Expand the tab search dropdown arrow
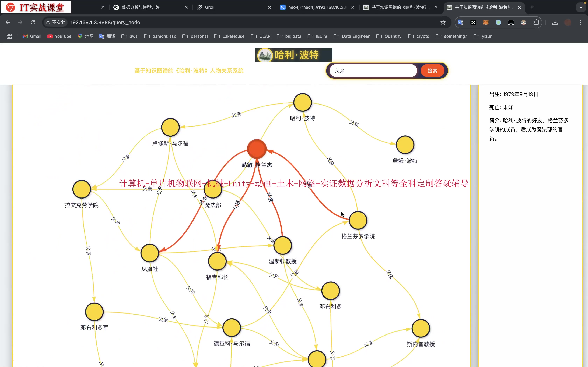The width and height of the screenshot is (588, 367). click(581, 7)
